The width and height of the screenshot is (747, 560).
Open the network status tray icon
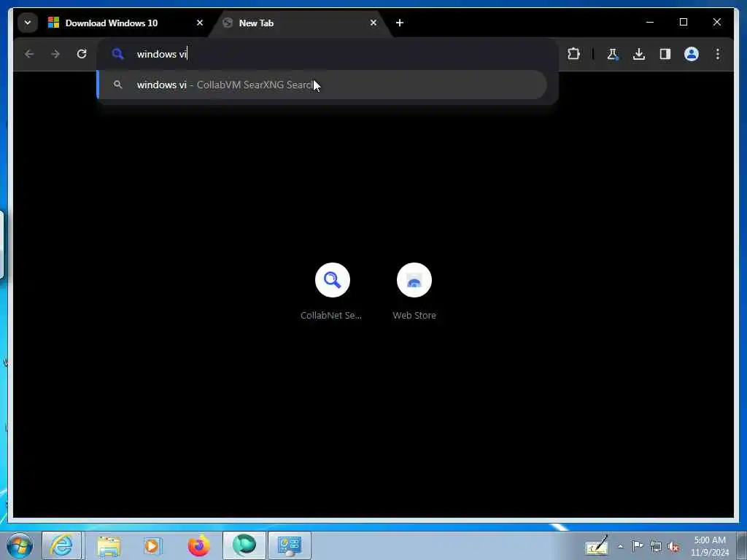click(x=656, y=547)
